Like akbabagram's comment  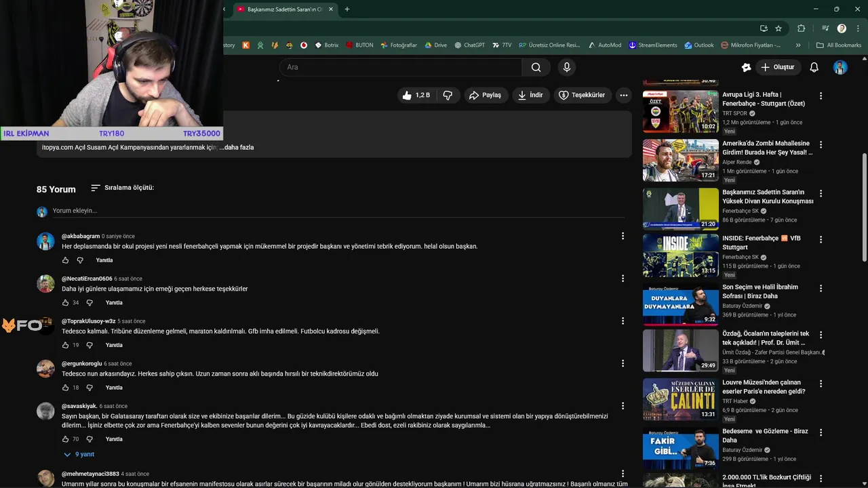pos(66,260)
